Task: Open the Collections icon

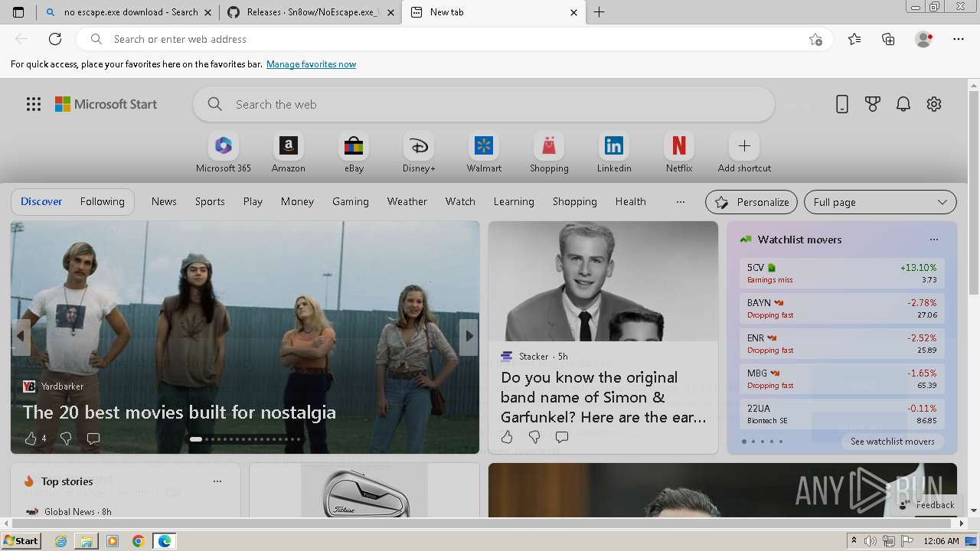Action: click(888, 39)
